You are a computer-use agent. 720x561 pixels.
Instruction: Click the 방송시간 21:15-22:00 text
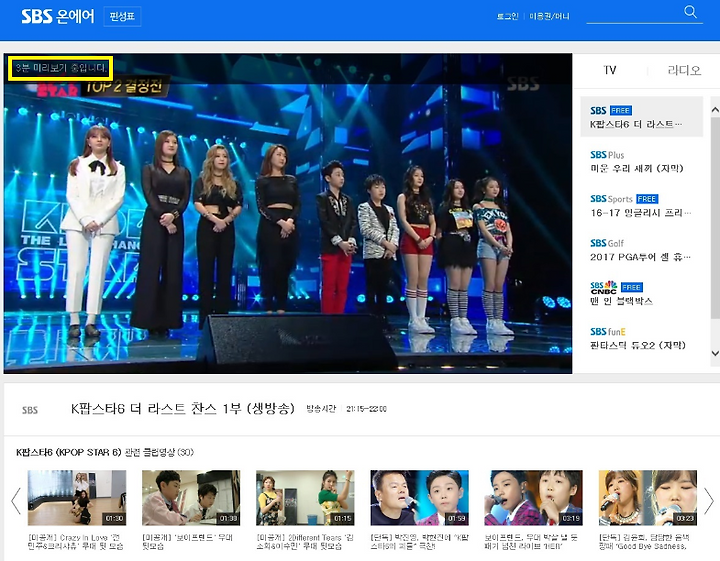347,409
